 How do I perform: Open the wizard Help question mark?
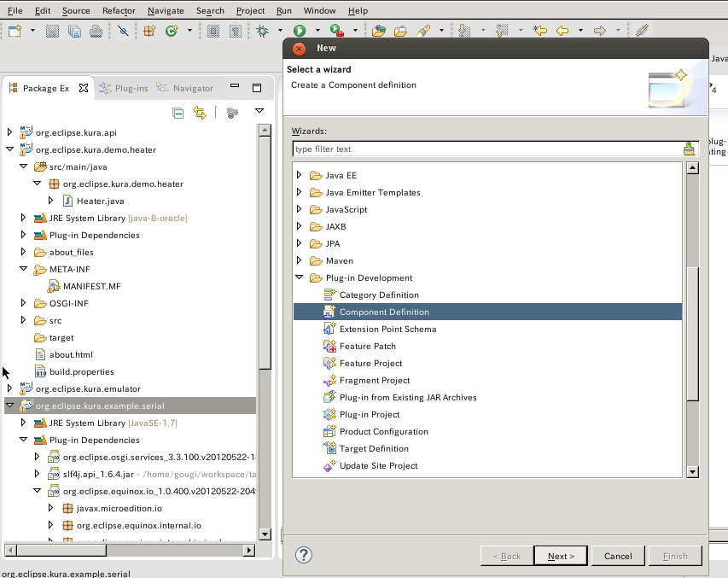tap(304, 555)
